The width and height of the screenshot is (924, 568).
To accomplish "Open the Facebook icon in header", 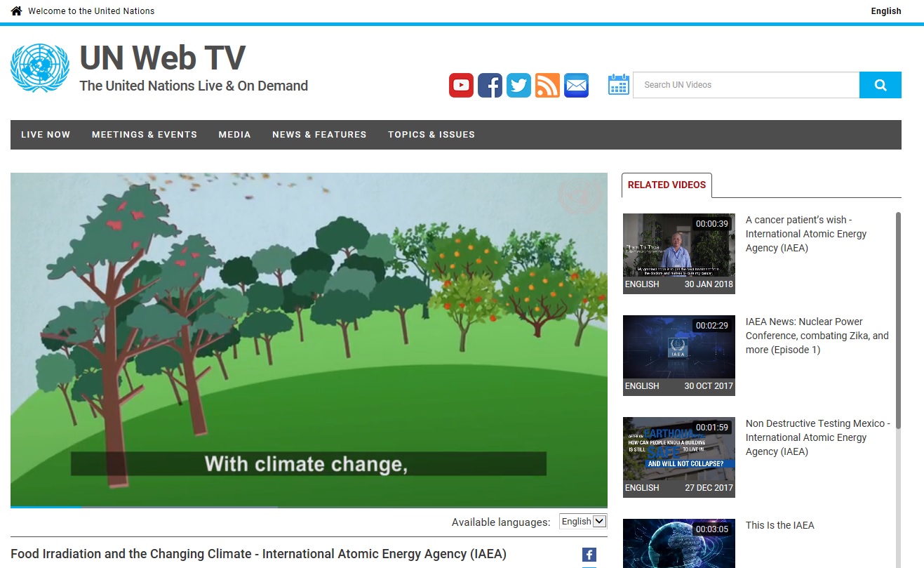I will (x=490, y=85).
